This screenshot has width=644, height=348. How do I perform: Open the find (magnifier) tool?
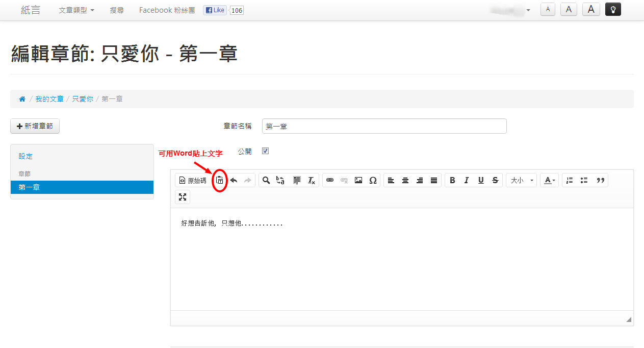click(266, 180)
